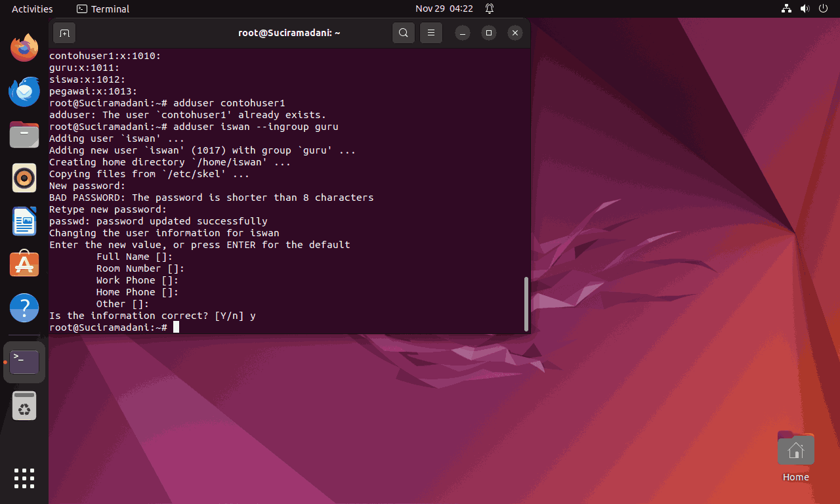Close the terminal window
The image size is (840, 504).
pyautogui.click(x=515, y=33)
